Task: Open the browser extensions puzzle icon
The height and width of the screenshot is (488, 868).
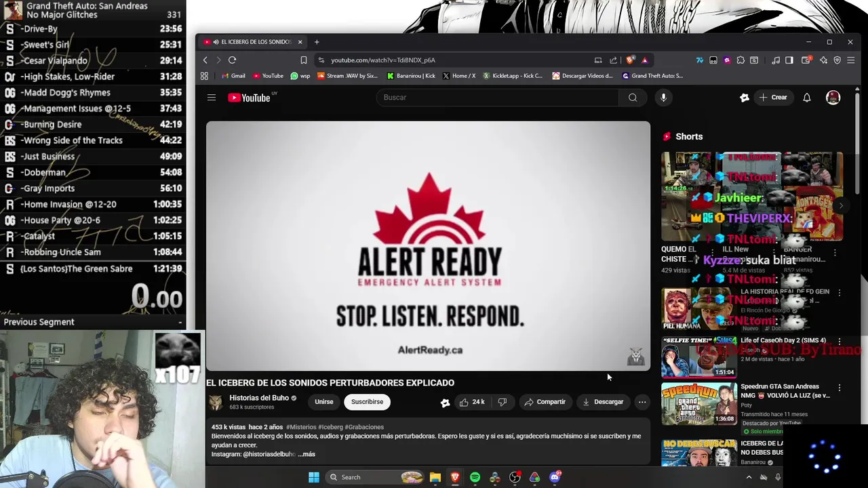Action: tap(741, 60)
